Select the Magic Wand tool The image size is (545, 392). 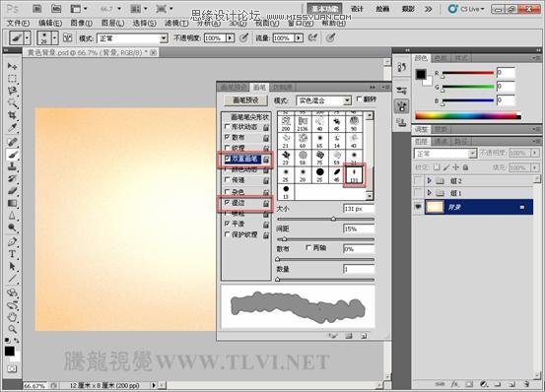click(x=12, y=103)
